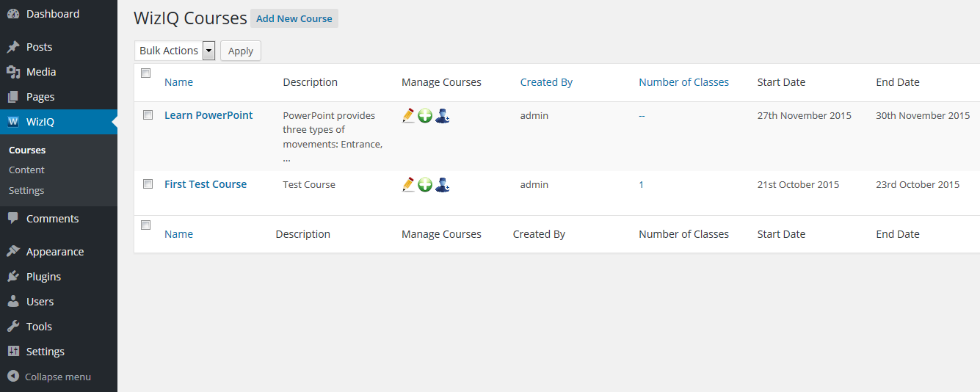Go to the Appearance menu
This screenshot has width=980, height=392.
tap(54, 252)
